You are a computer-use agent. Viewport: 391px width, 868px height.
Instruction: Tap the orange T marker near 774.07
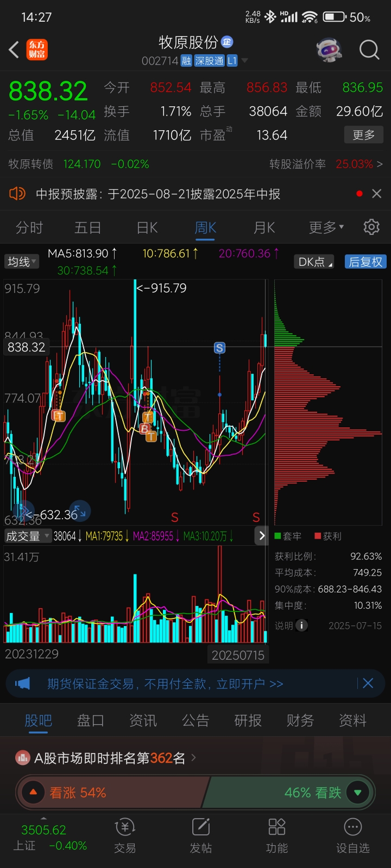pos(59,416)
